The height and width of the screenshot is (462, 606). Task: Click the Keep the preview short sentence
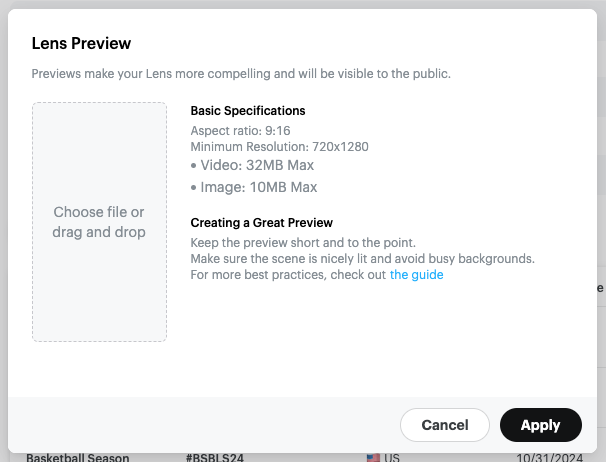tap(302, 243)
